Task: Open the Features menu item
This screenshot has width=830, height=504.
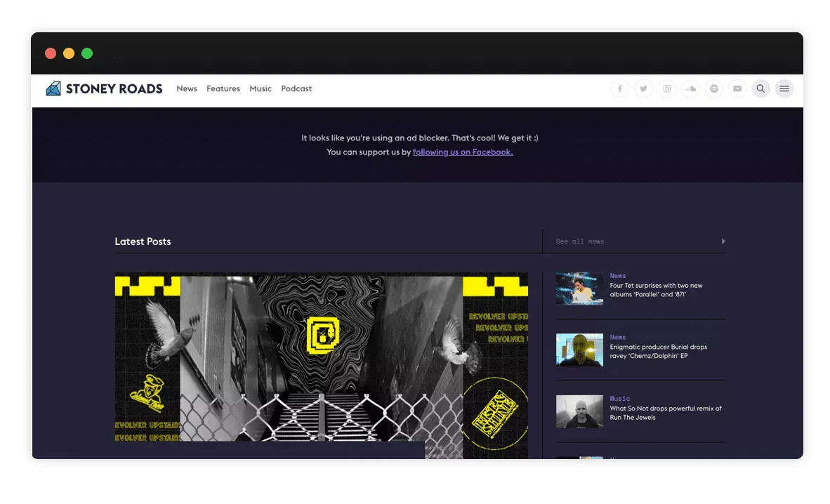Action: coord(223,88)
